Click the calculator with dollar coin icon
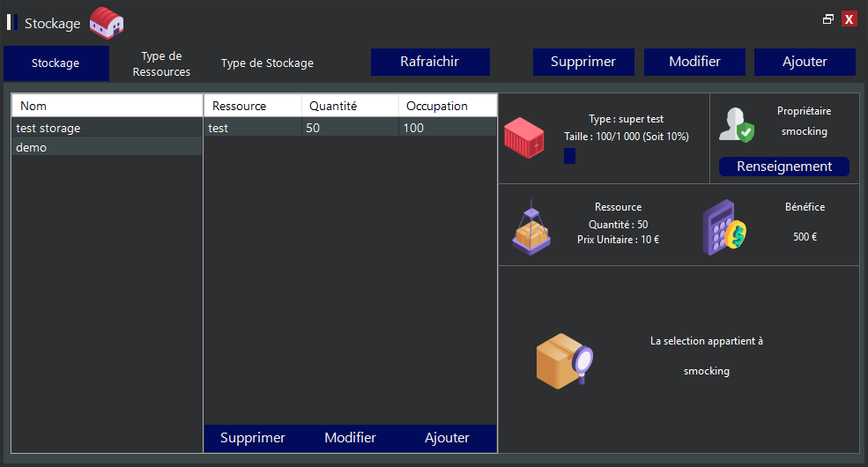The image size is (868, 467). pyautogui.click(x=724, y=227)
